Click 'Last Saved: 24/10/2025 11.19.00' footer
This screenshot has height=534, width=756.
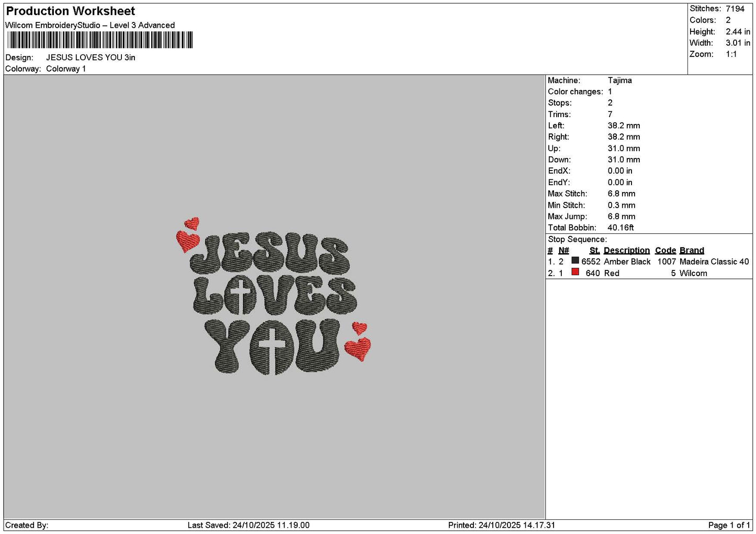(x=249, y=526)
